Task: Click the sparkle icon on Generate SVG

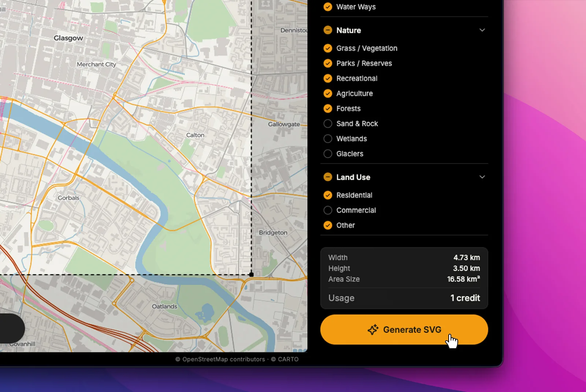Action: click(373, 329)
